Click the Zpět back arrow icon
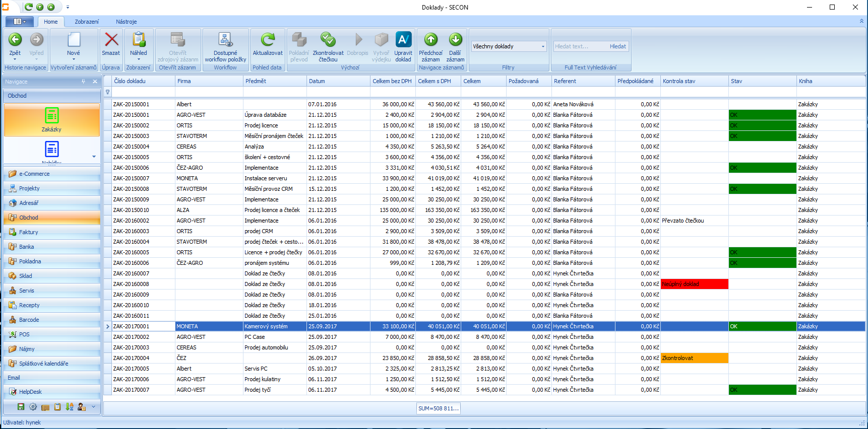 tap(15, 40)
